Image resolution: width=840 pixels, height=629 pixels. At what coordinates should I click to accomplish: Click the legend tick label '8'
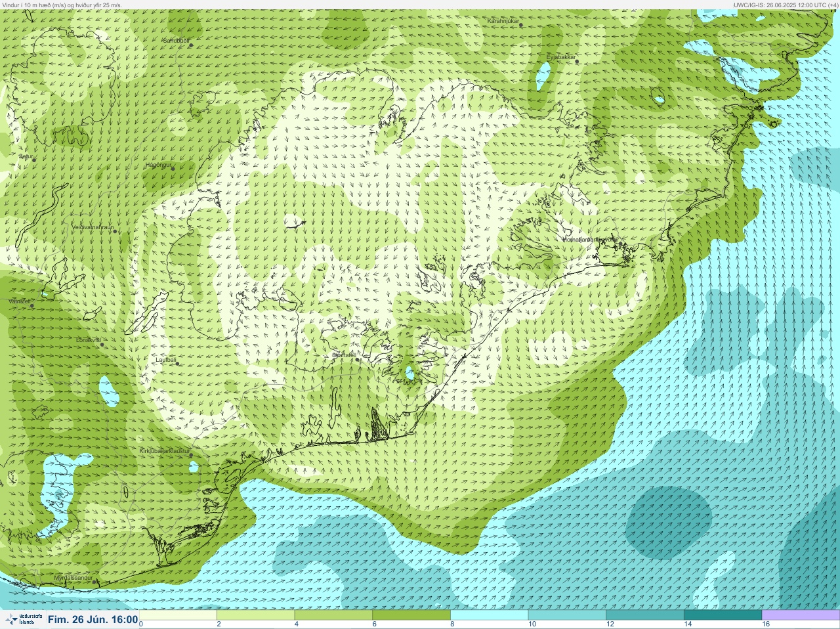tap(453, 624)
